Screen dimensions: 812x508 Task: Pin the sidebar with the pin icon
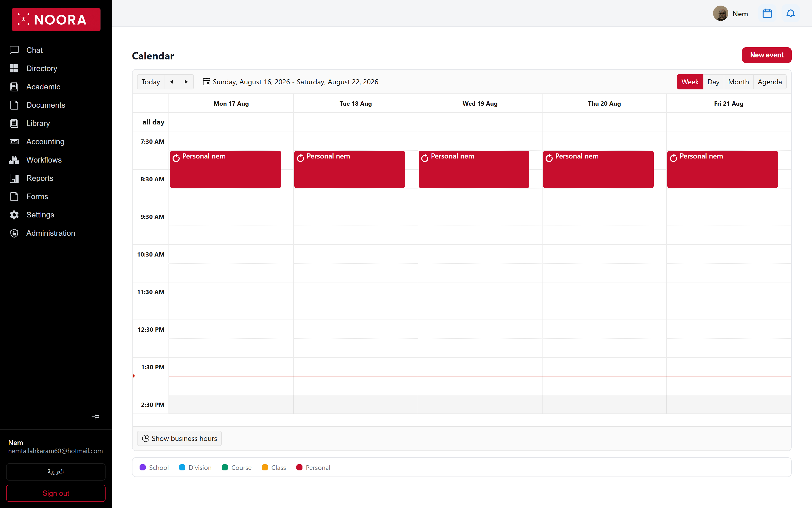[95, 417]
